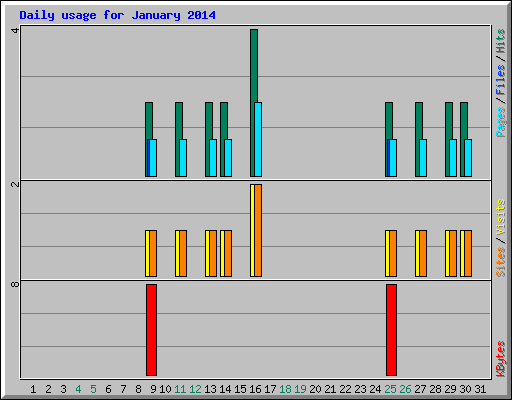
Task: Select the cyan Pages bar for day 16
Action: [258, 139]
